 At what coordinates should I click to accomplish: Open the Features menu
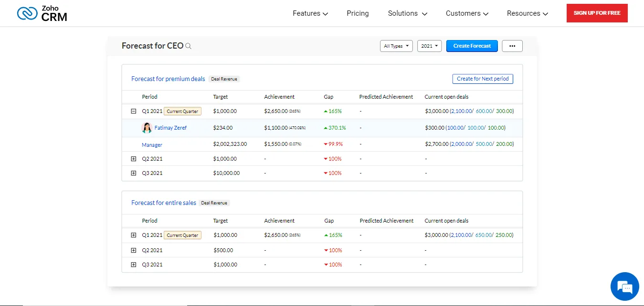click(x=310, y=13)
